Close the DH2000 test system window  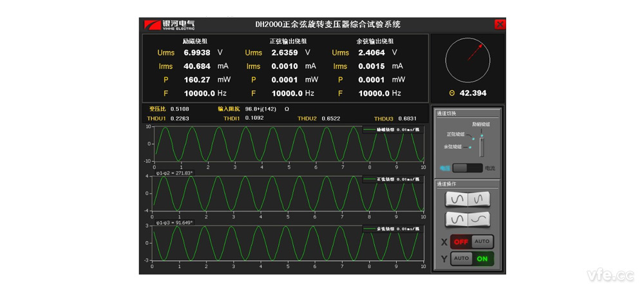click(x=500, y=24)
